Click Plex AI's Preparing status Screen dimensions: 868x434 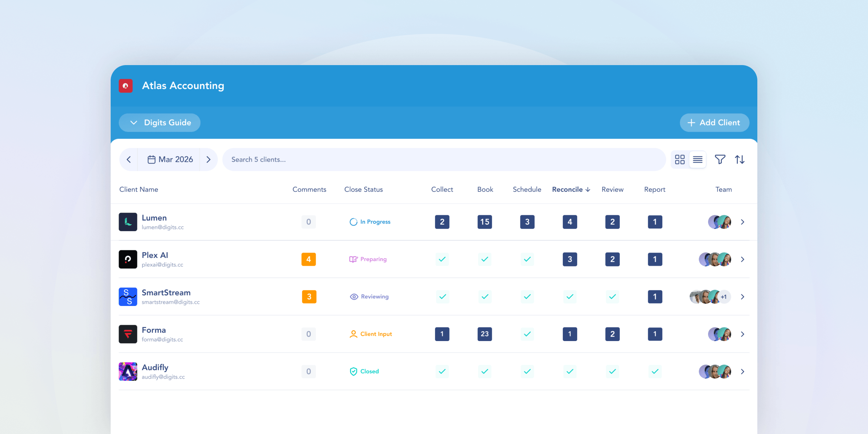click(368, 259)
